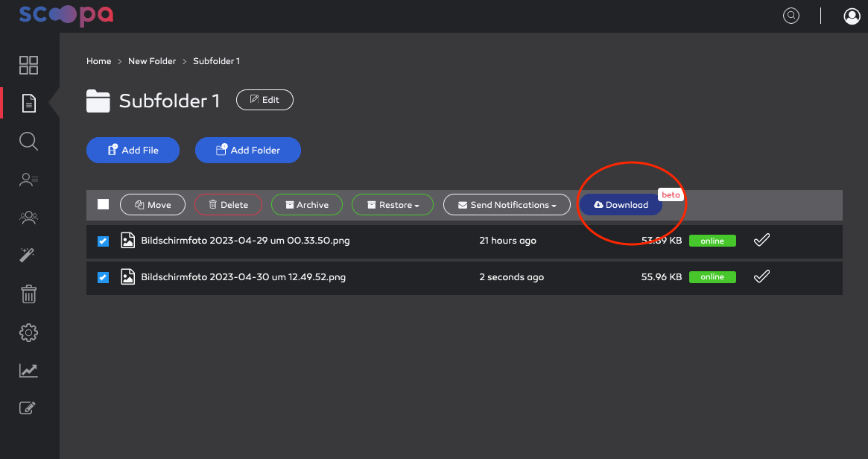This screenshot has height=459, width=868.
Task: Open the user list icon in sidebar
Action: coord(29,180)
